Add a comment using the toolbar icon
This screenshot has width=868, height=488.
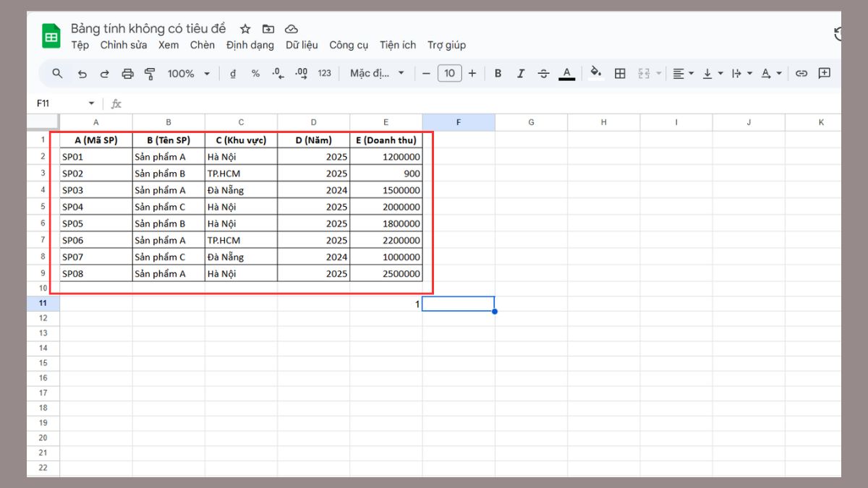[x=824, y=74]
